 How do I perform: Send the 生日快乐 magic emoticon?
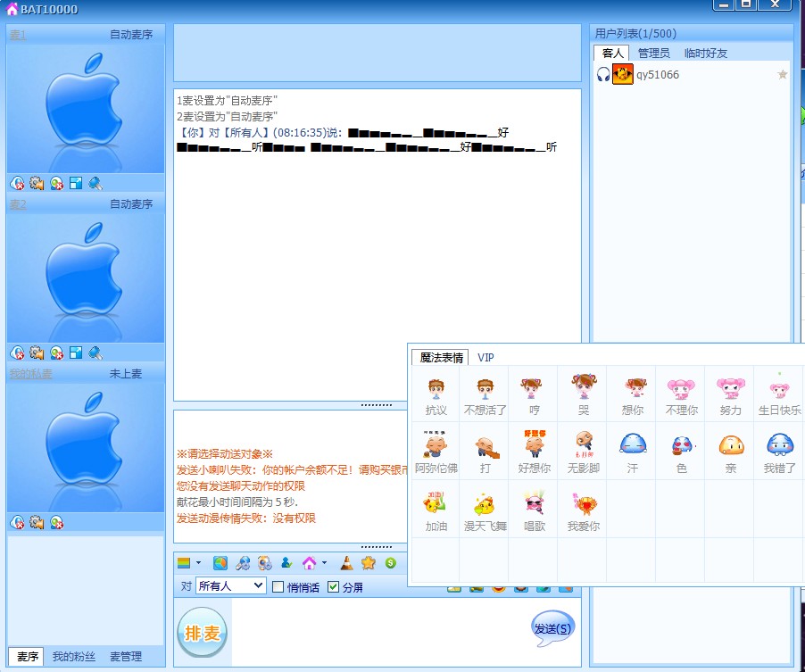pos(779,394)
